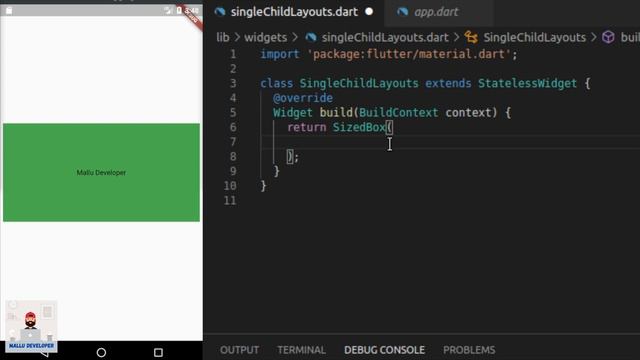Tap the green Mallu Developer box in emulator
Screen dimensions: 640x360
[101, 173]
